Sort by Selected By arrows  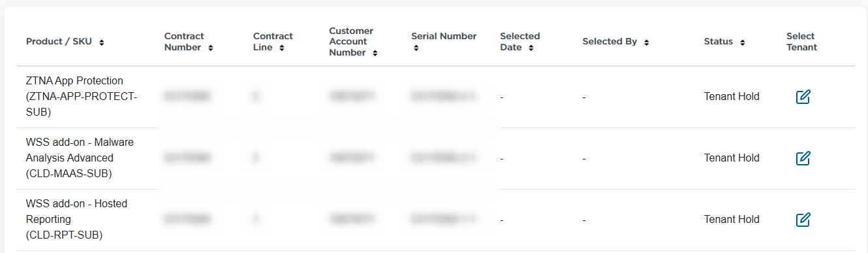pyautogui.click(x=646, y=42)
